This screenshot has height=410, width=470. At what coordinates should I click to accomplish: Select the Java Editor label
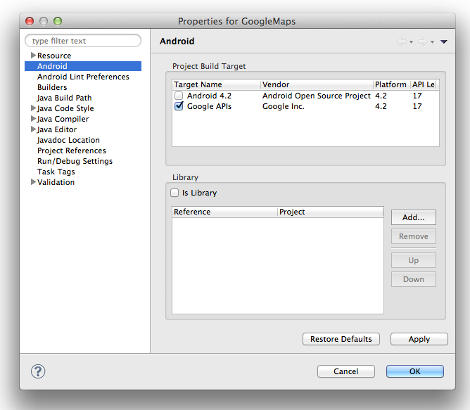tap(57, 129)
